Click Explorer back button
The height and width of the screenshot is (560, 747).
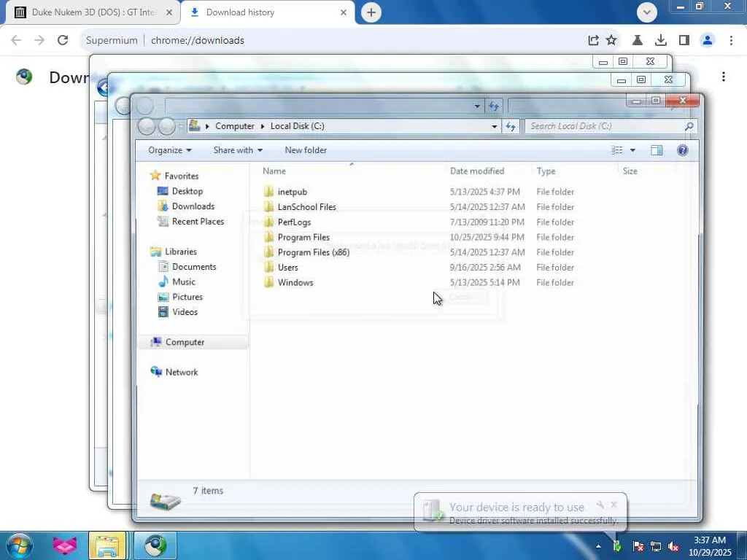147,126
